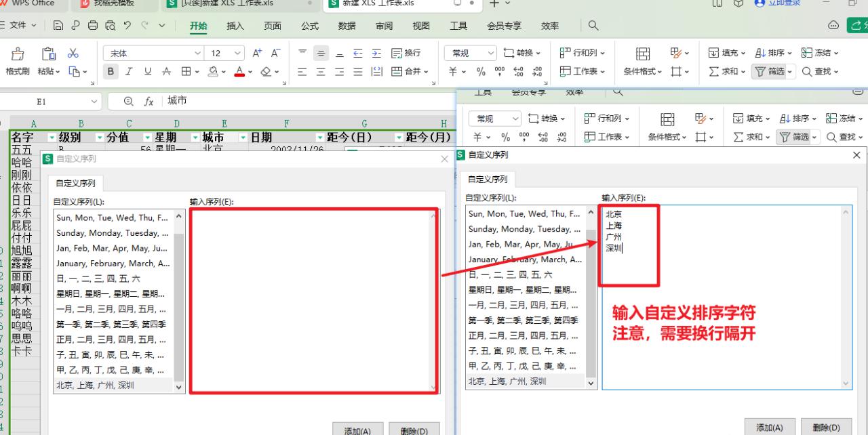The image size is (868, 435).
Task: Click sequence list scrollbar in empty-input dialog
Action: coord(179,302)
